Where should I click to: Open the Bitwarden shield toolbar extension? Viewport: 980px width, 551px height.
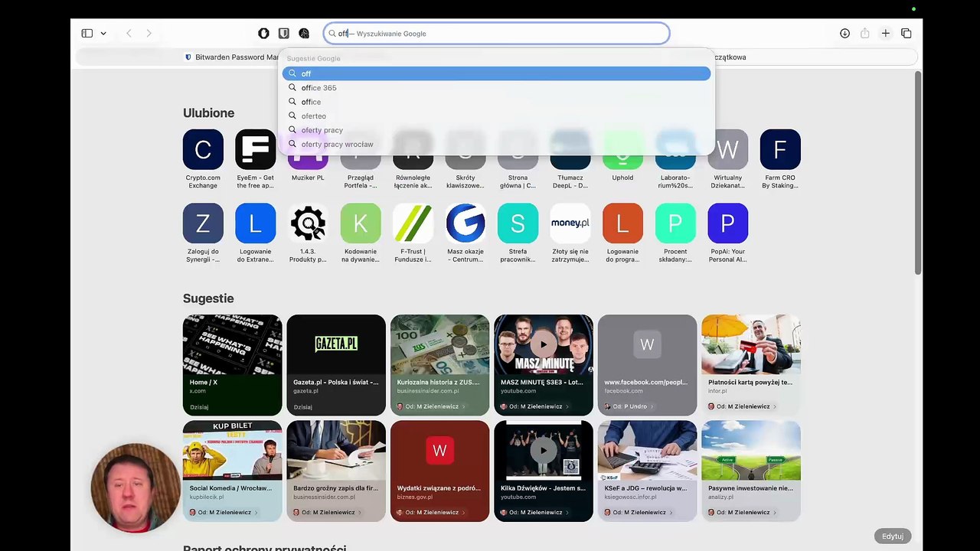284,34
